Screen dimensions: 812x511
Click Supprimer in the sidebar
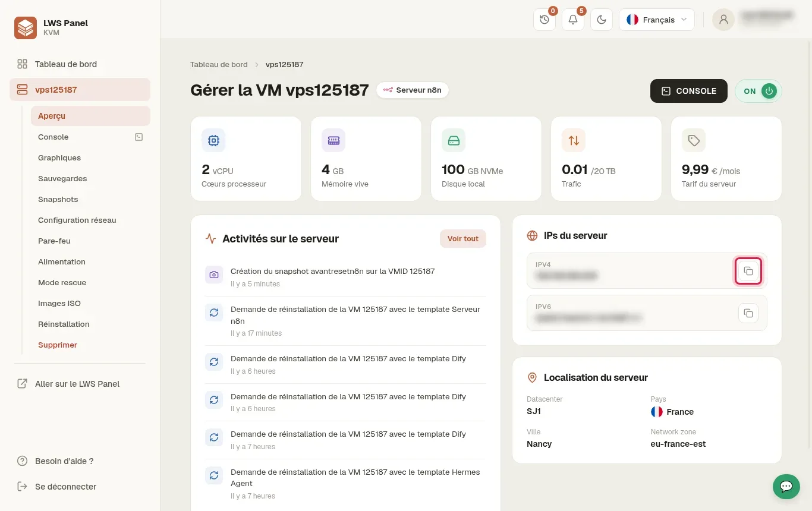[90, 345]
